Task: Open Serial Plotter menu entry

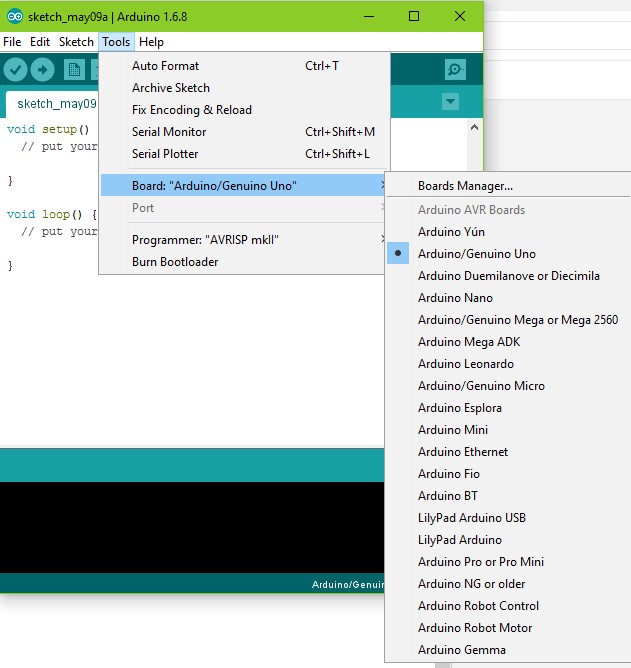Action: (x=245, y=154)
